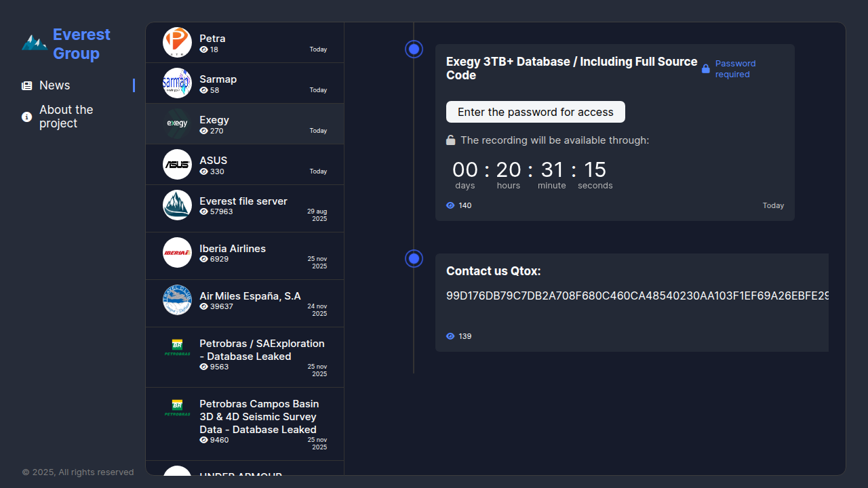The height and width of the screenshot is (488, 868).
Task: Click the timeline marker beside Contact post
Action: point(414,258)
